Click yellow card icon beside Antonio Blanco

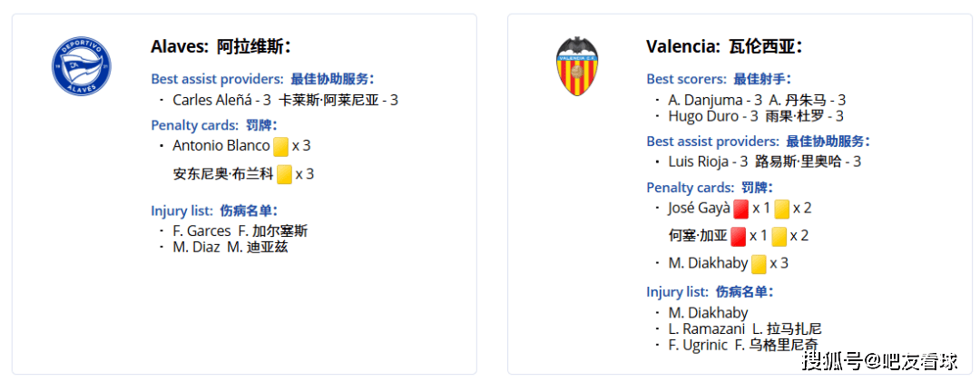coord(280,146)
